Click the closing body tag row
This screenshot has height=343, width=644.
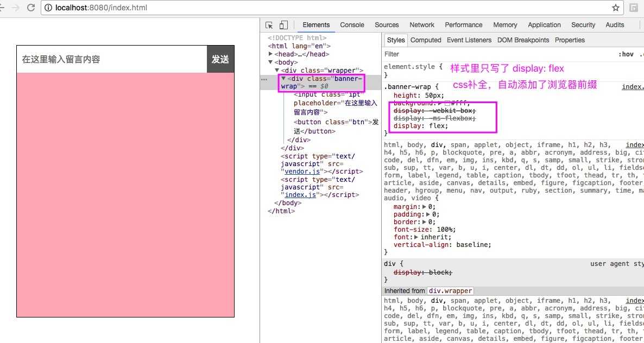coord(288,202)
